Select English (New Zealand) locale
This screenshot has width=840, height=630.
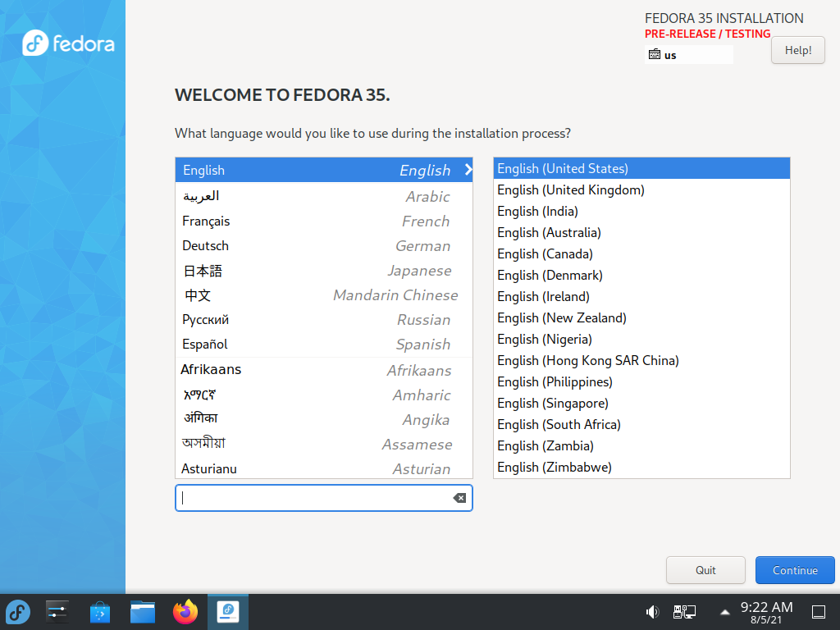click(641, 318)
